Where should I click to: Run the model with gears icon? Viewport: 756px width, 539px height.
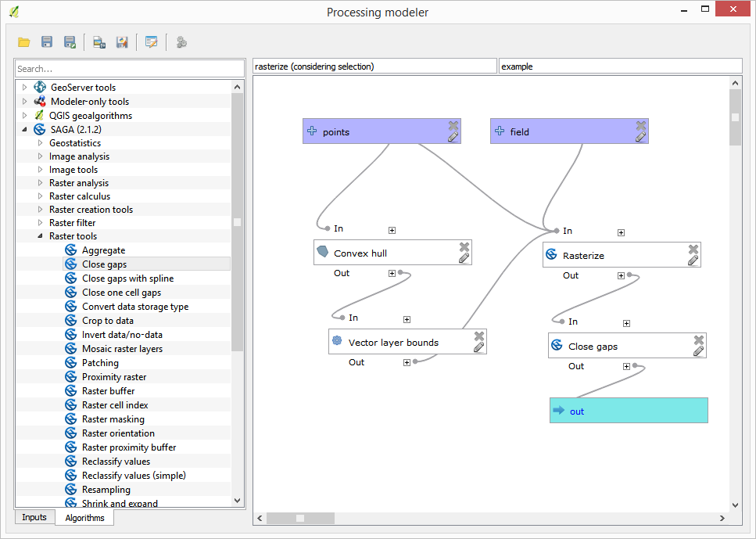click(x=181, y=42)
